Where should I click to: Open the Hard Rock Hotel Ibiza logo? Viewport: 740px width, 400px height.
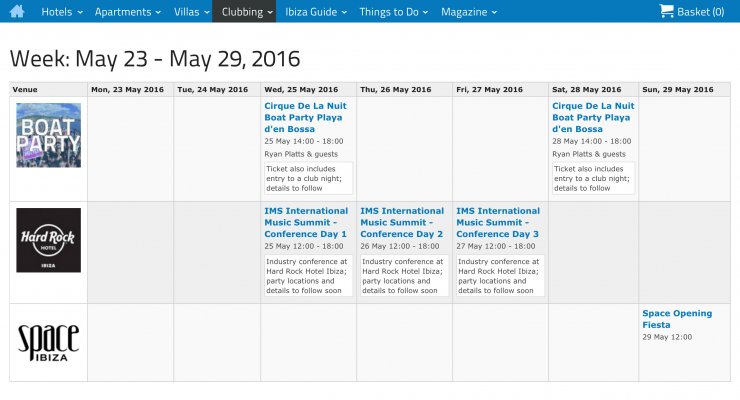[48, 240]
